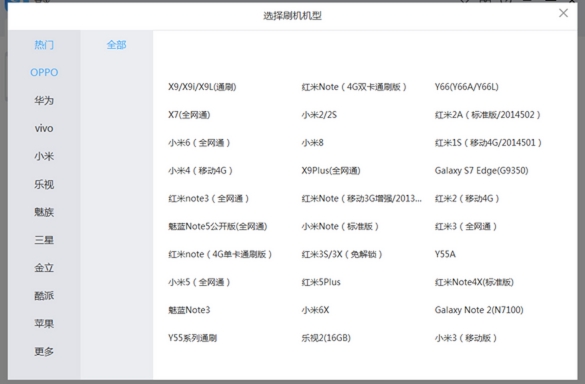This screenshot has width=585, height=384.
Task: Choose 红米3S/3X（免解锁）
Action: [342, 254]
